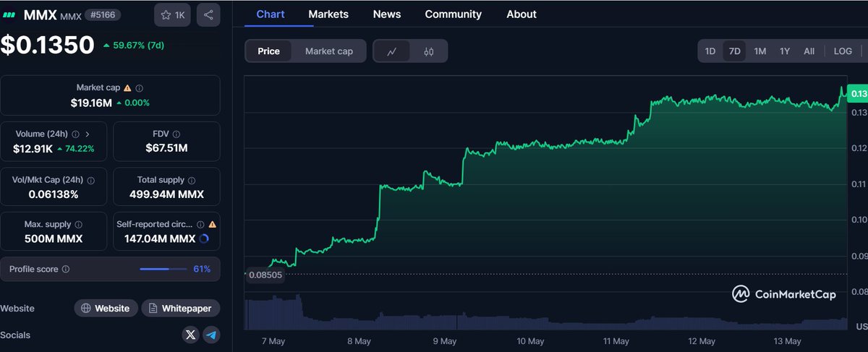868x352 pixels.
Task: Toggle LOG scale on chart
Action: (843, 51)
